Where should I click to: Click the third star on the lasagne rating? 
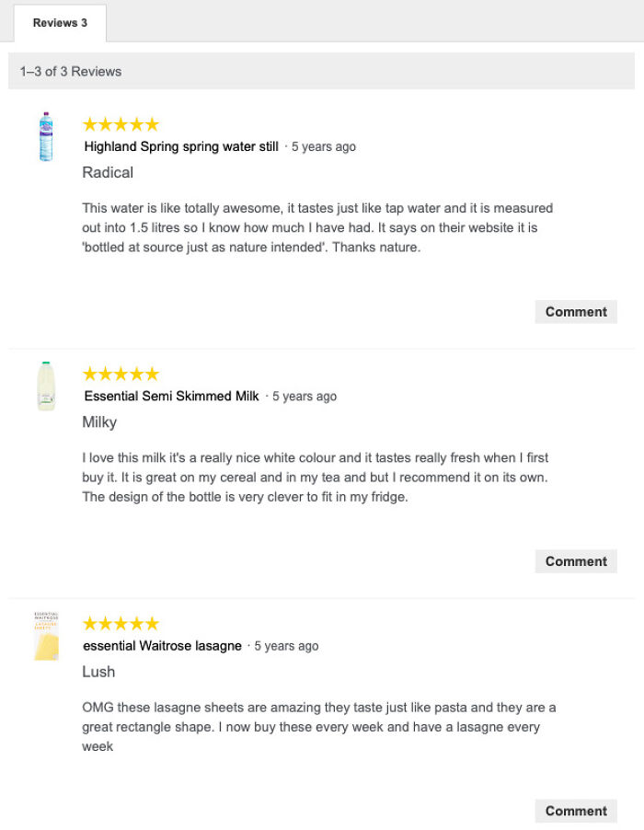(x=120, y=623)
